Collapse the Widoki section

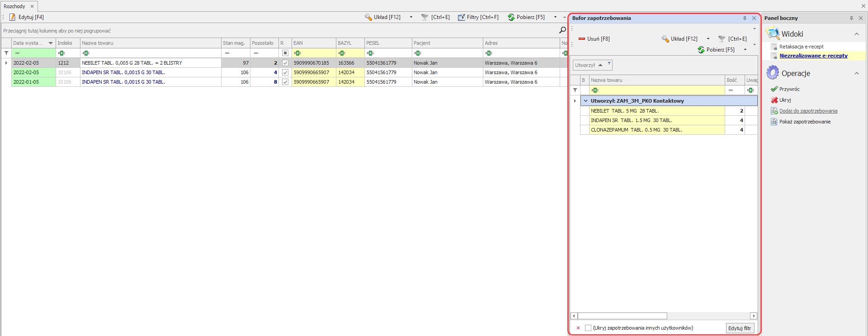(x=856, y=34)
